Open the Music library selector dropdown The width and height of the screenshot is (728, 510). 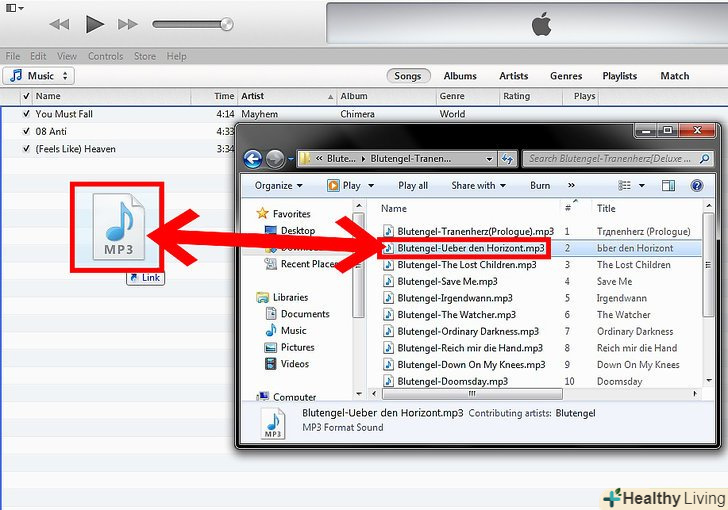(39, 76)
